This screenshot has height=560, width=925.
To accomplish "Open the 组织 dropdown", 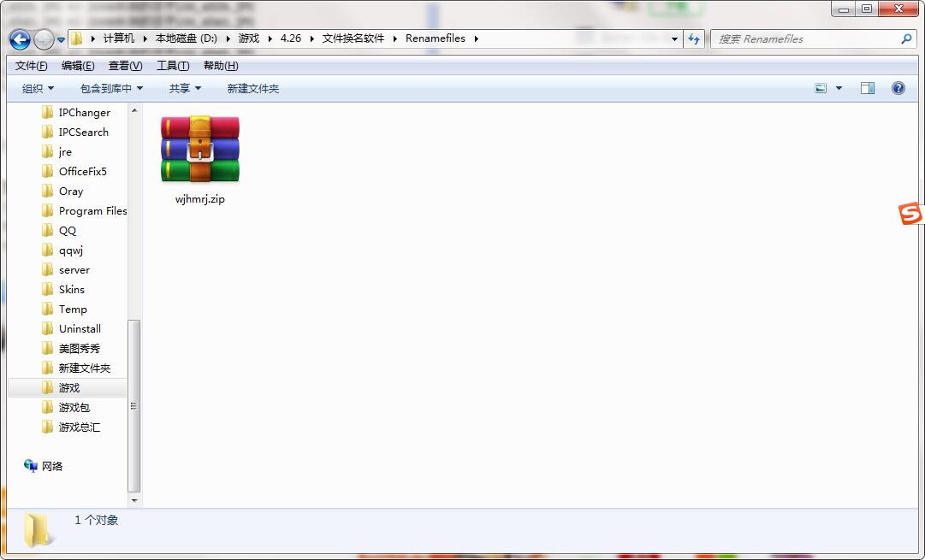I will (38, 88).
